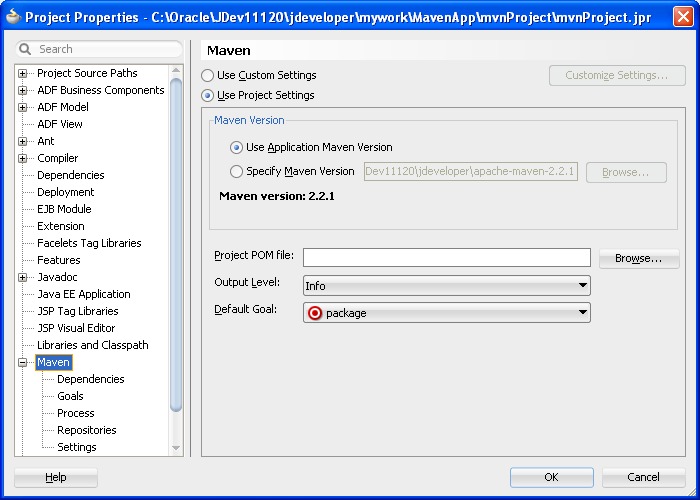The height and width of the screenshot is (500, 700).
Task: Select Settings under Maven
Action: 77,447
